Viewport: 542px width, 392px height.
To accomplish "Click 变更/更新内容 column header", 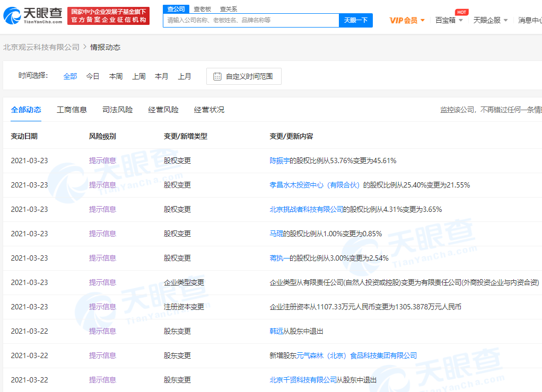I will coord(291,137).
